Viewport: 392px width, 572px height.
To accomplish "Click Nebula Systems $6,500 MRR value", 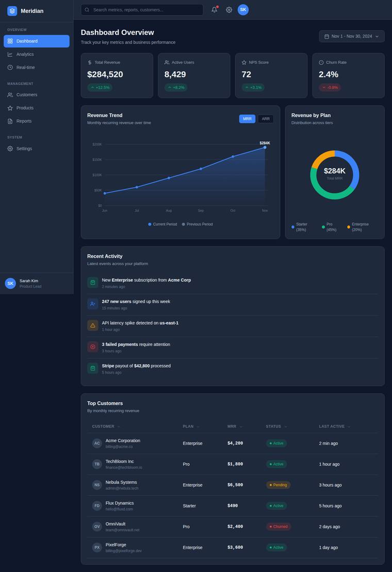I will 235,485.
